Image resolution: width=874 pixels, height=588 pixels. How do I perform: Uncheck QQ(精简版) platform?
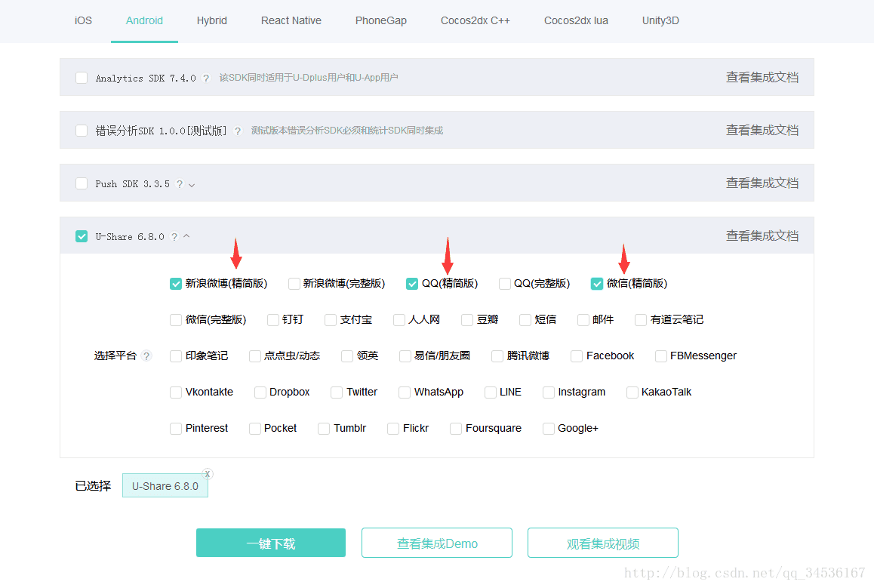click(412, 284)
